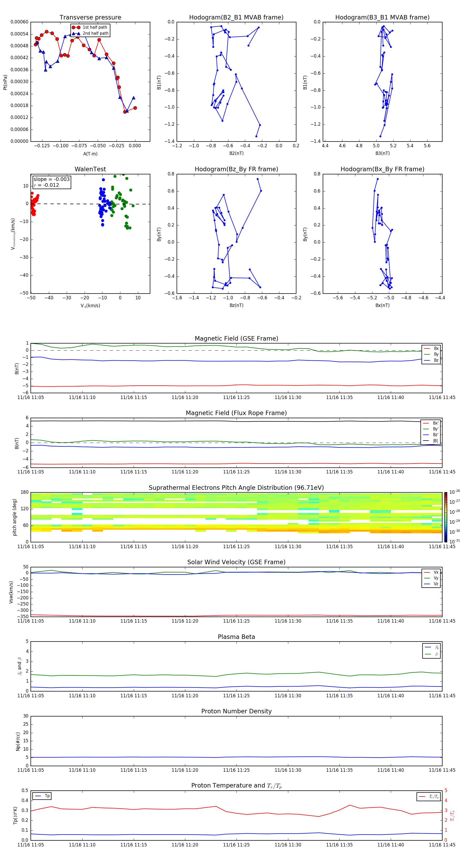The image size is (473, 868).
Task: Select the "Bx'" flux rope legend entry
Action: 431,423
